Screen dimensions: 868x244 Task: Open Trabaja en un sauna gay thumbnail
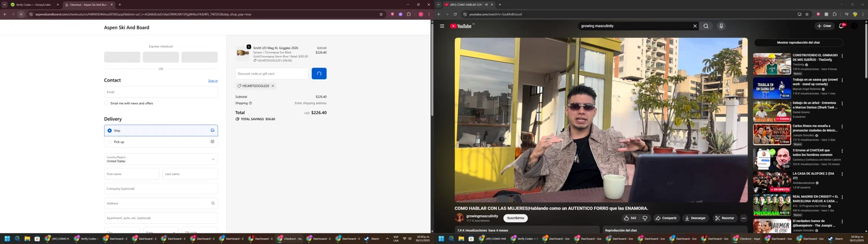click(772, 88)
